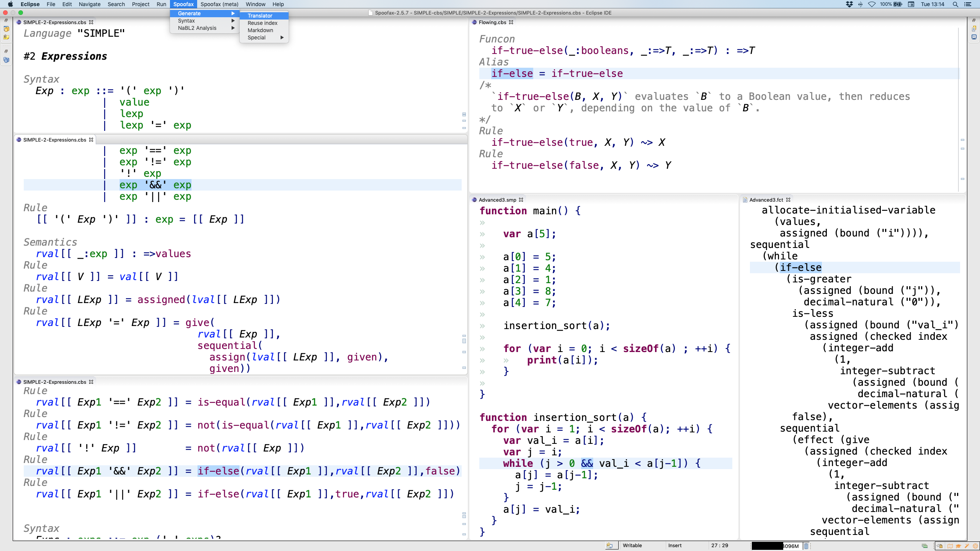Open the Spoofax (meta) menu
Screen dimensions: 980x551
tap(219, 4)
